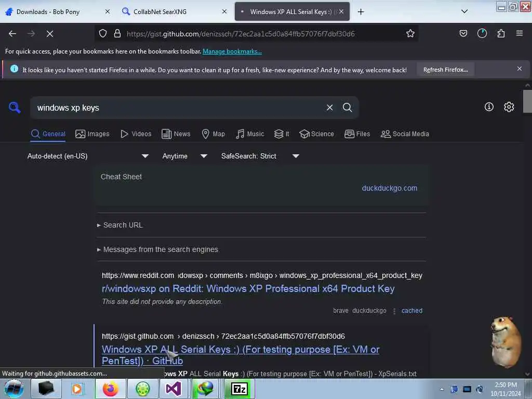Open Firefox from the taskbar

coord(110,389)
